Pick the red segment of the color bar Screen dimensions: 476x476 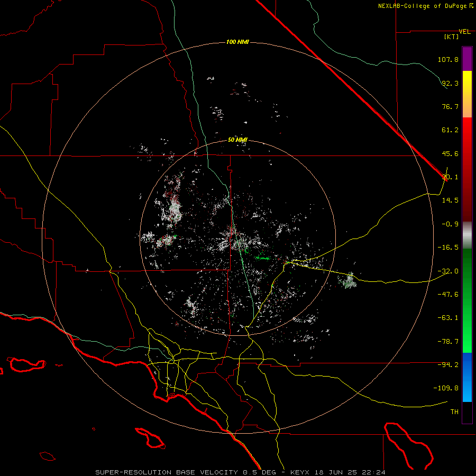tap(467, 169)
